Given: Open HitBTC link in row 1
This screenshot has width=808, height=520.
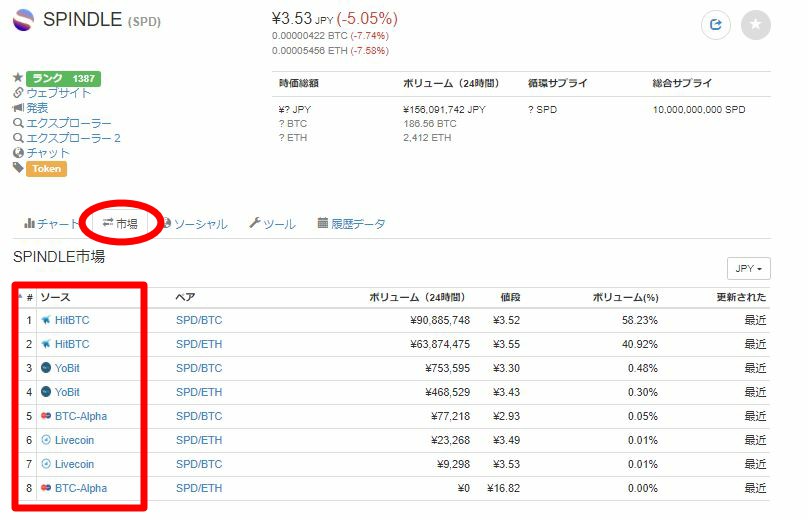Looking at the screenshot, I should pyautogui.click(x=72, y=320).
